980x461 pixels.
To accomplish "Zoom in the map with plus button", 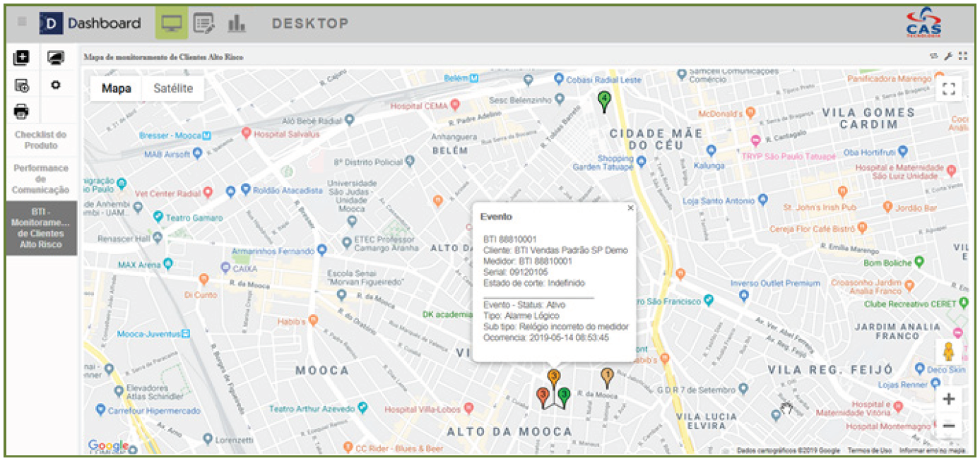I will click(x=948, y=400).
